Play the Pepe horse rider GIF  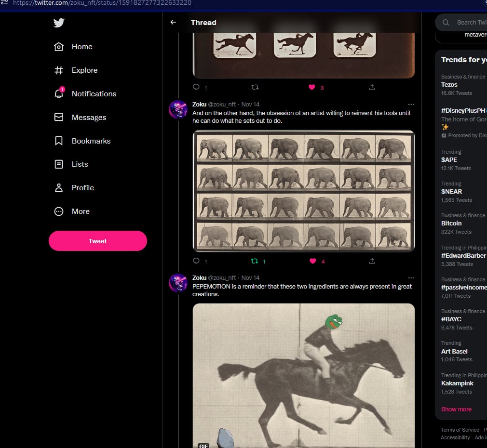tap(304, 376)
